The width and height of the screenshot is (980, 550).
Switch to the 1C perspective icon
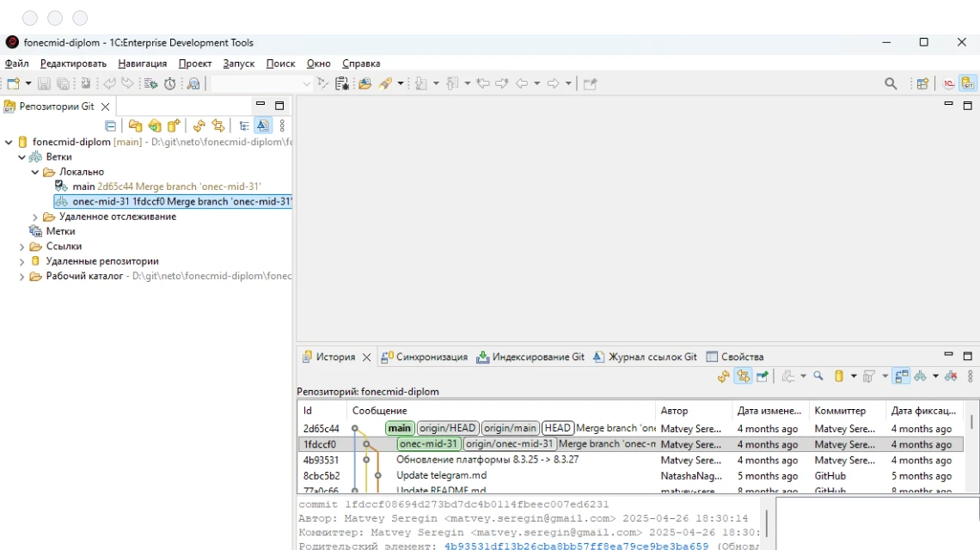pos(949,83)
